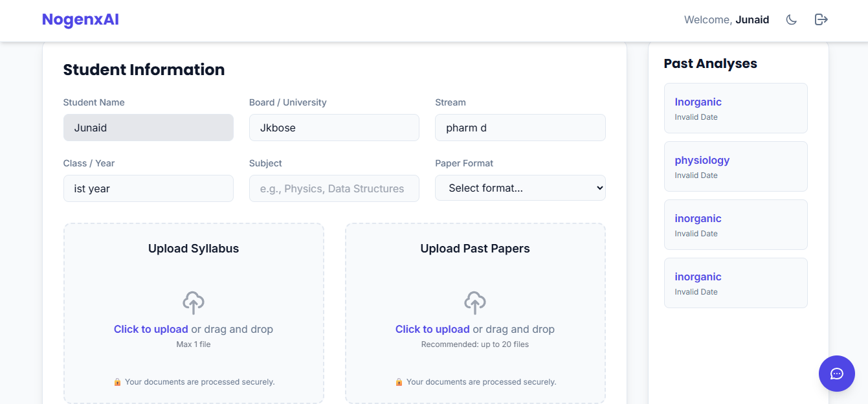Open the Paper Format dropdown

[x=520, y=188]
